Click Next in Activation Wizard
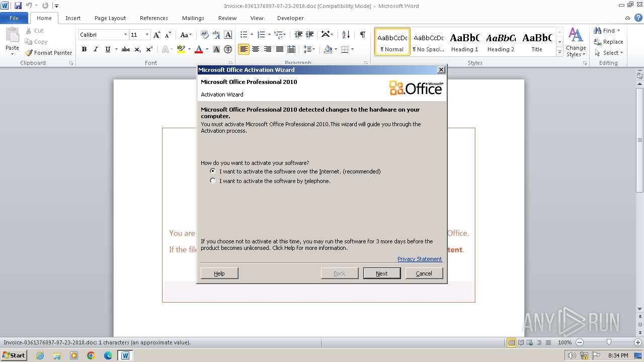This screenshot has width=644, height=362. click(382, 273)
